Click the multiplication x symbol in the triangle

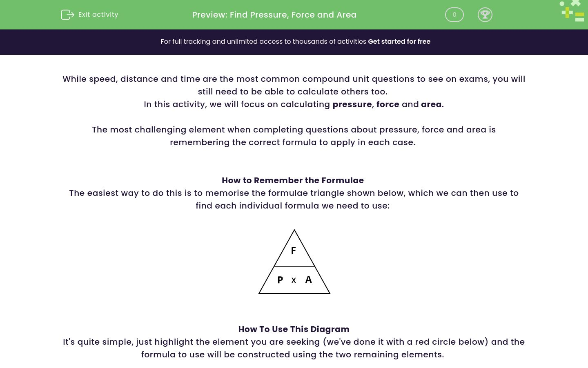point(294,280)
